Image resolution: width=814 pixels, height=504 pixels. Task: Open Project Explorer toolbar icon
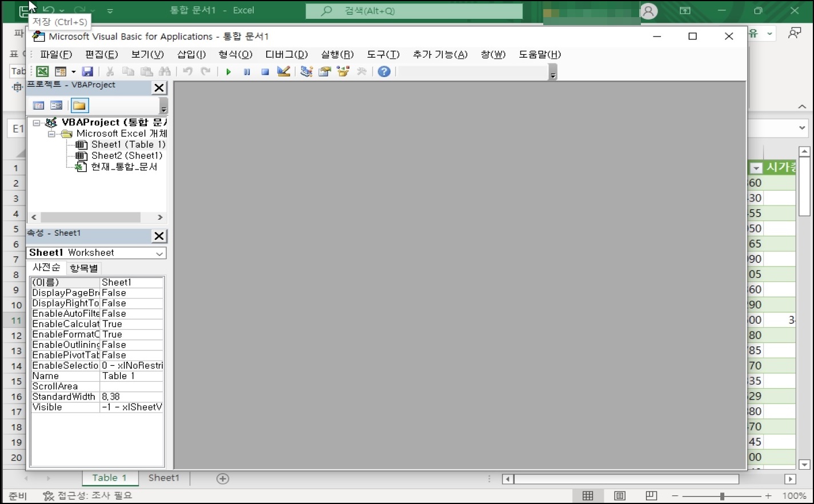[307, 71]
